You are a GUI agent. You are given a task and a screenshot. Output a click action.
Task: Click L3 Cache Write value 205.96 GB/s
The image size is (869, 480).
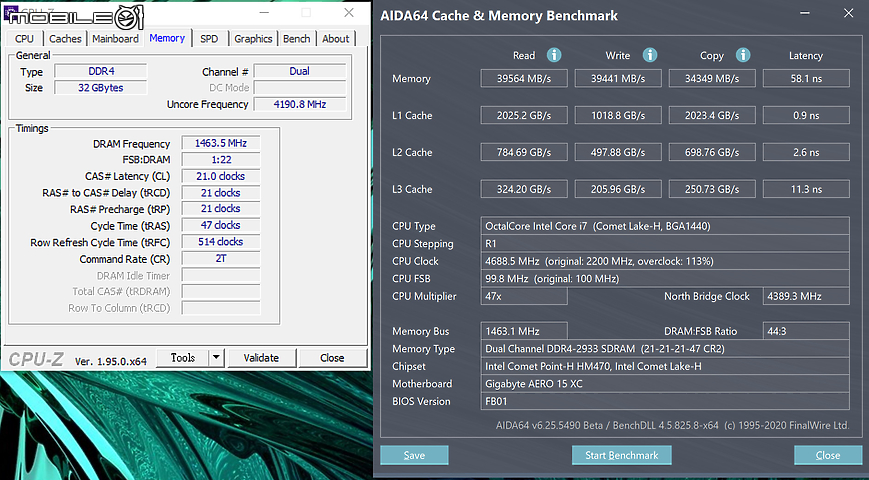[x=618, y=189]
